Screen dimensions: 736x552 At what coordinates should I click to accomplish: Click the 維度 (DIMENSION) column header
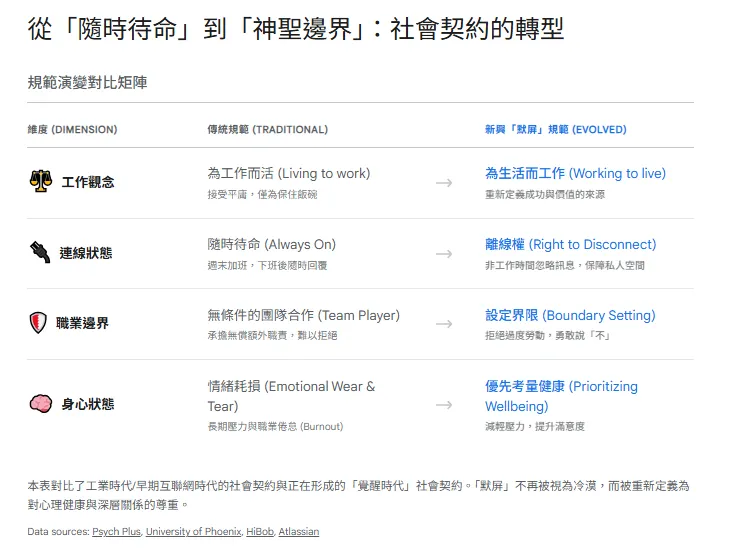coord(72,130)
